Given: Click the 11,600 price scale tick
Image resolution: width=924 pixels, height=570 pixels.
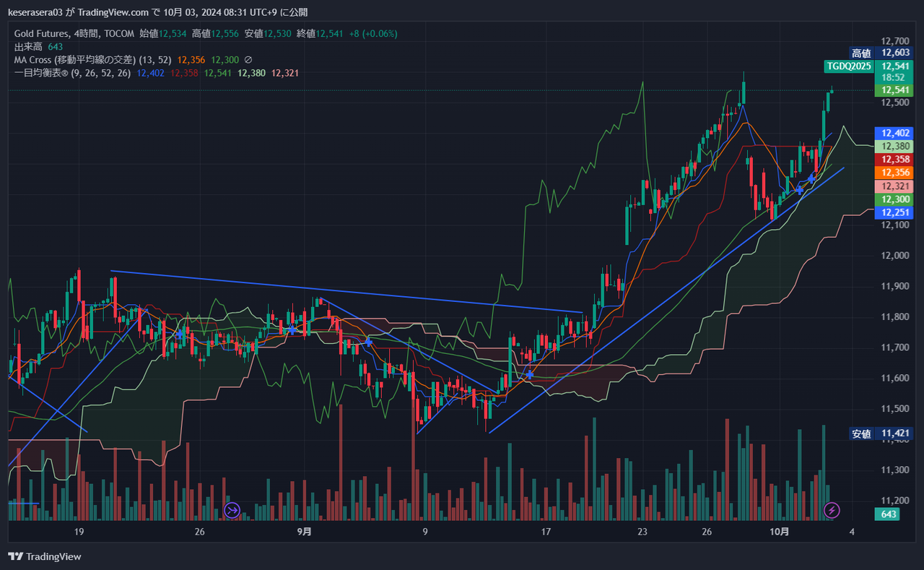Looking at the screenshot, I should click(x=895, y=378).
